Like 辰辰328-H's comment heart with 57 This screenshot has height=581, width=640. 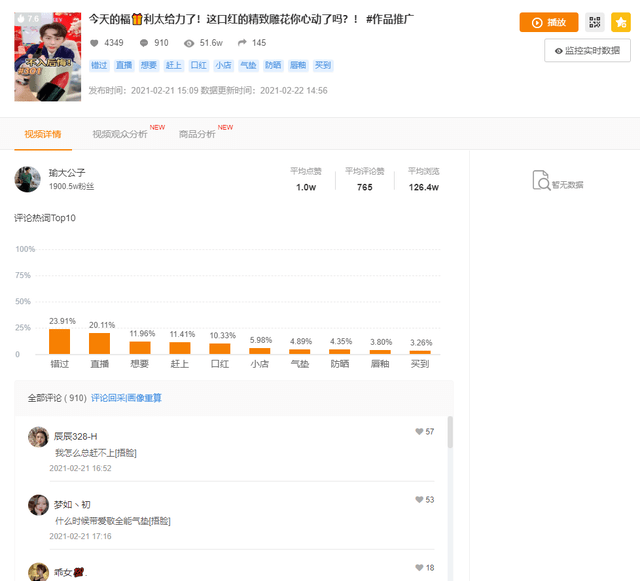pos(419,432)
